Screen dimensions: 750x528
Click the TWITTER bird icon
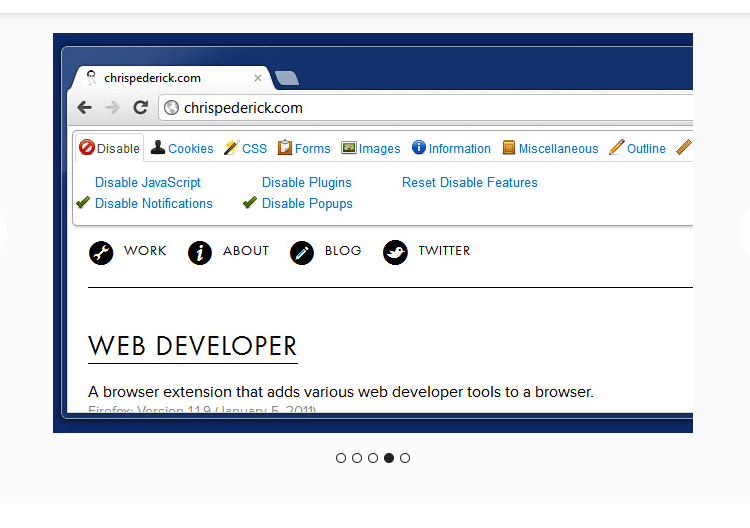395,253
